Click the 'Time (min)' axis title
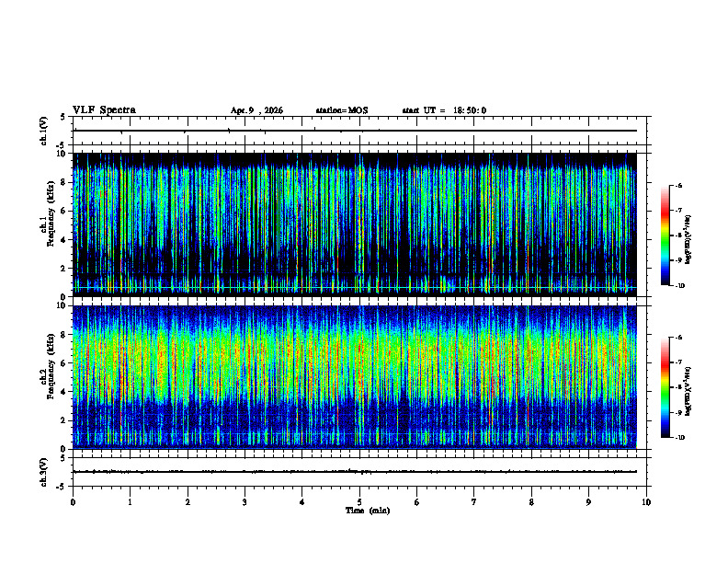 coord(368,511)
